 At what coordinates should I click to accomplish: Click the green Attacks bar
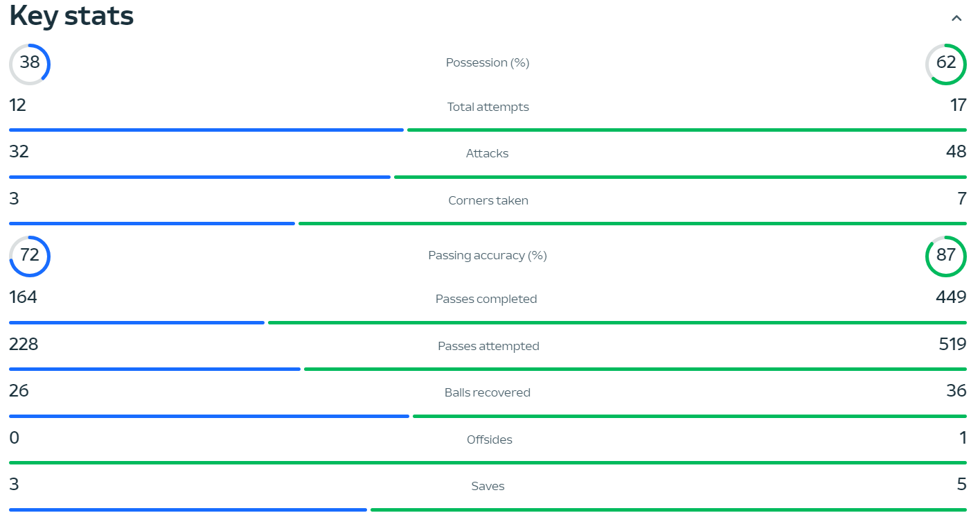(x=680, y=177)
